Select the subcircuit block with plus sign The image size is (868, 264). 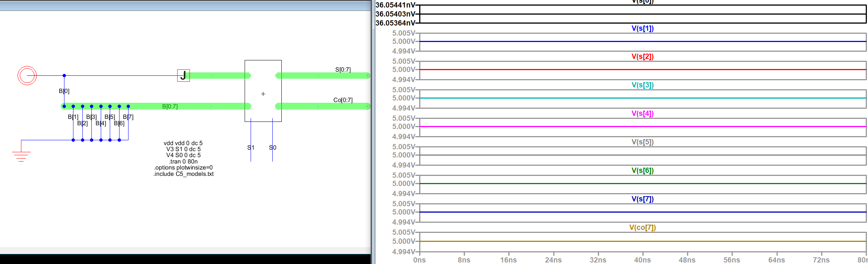coord(263,91)
